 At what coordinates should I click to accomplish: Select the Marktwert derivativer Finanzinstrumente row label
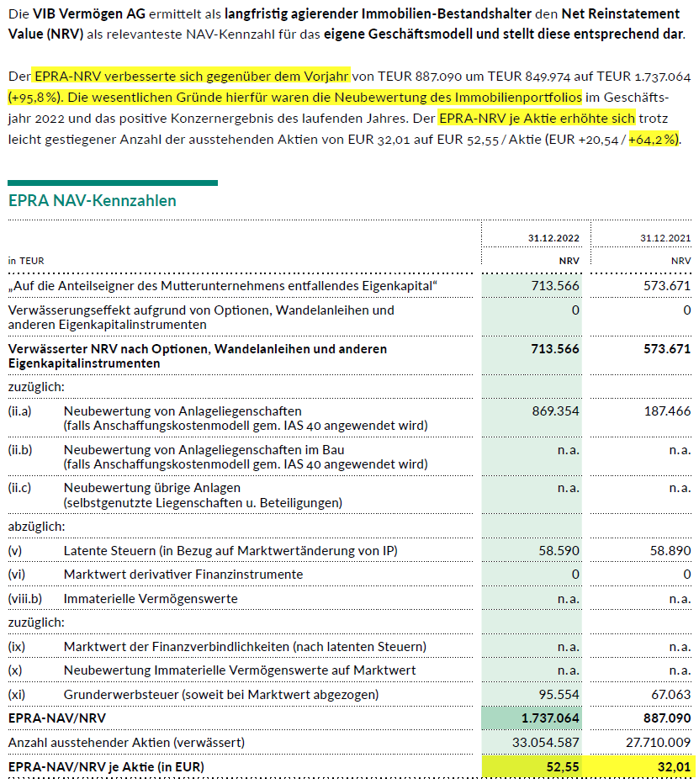pyautogui.click(x=183, y=575)
